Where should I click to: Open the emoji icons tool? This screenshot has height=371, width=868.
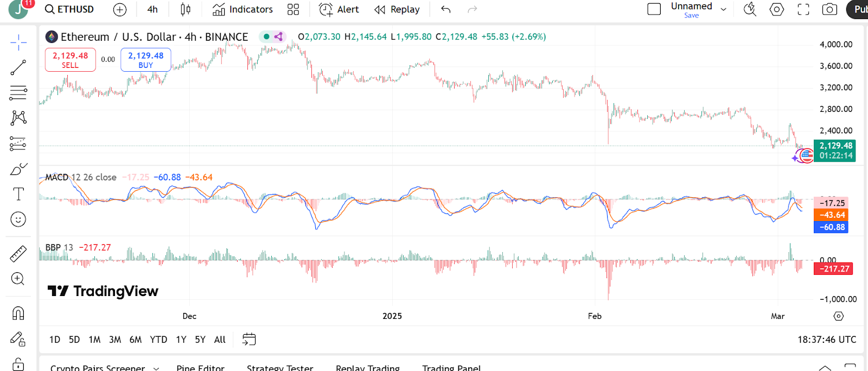[x=18, y=219]
